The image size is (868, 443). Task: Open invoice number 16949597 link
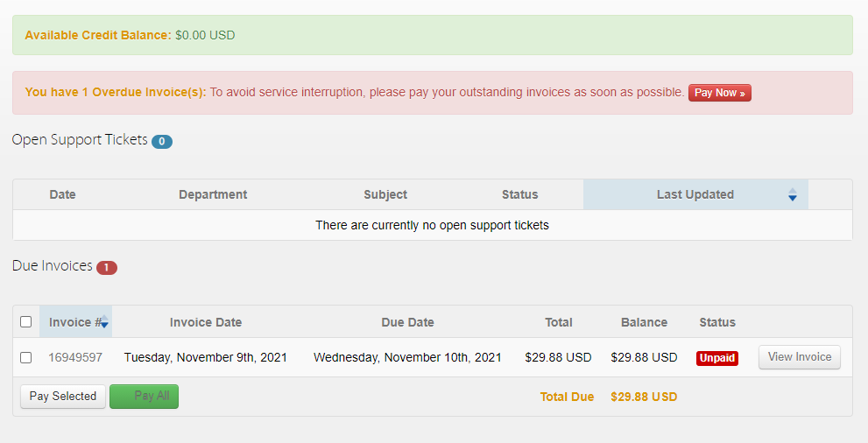pyautogui.click(x=75, y=357)
